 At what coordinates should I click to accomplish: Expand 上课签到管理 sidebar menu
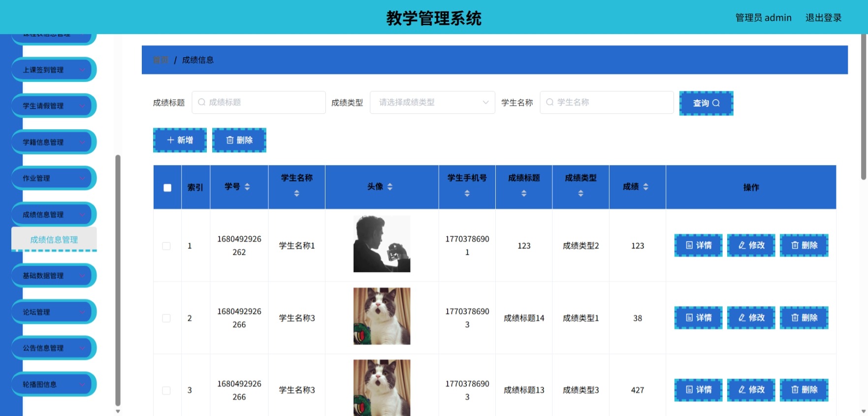tap(54, 70)
